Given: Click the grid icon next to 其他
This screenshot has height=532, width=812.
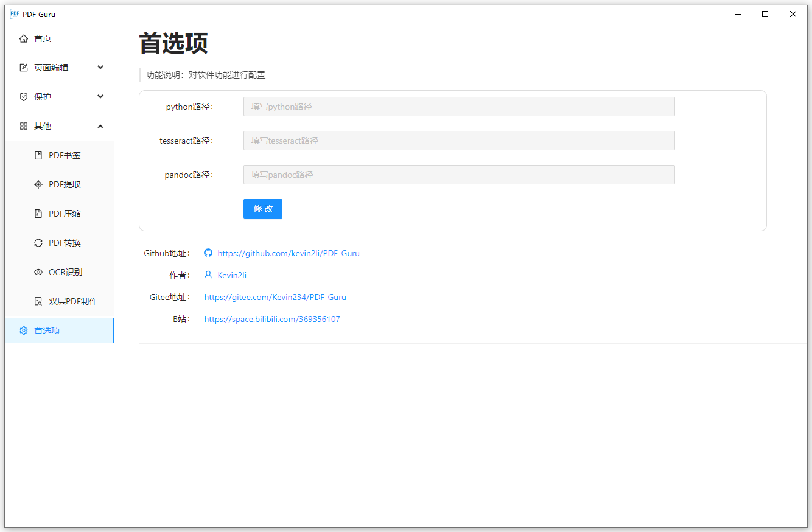Looking at the screenshot, I should [24, 126].
